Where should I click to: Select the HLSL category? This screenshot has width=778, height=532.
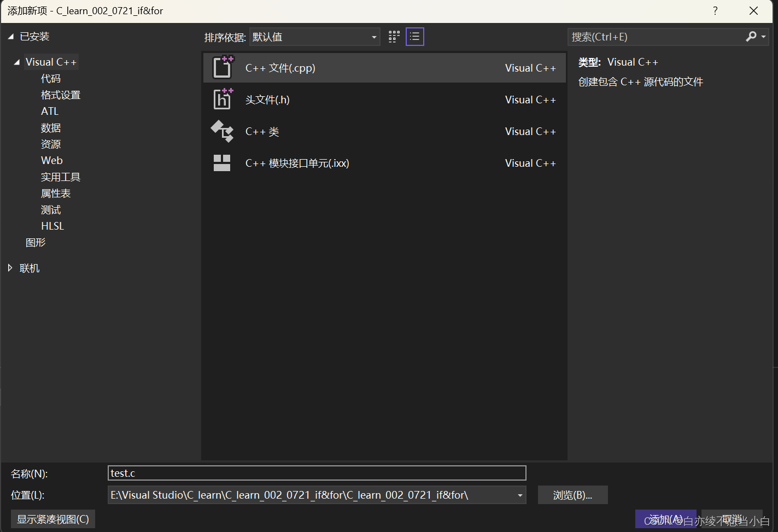pyautogui.click(x=52, y=225)
